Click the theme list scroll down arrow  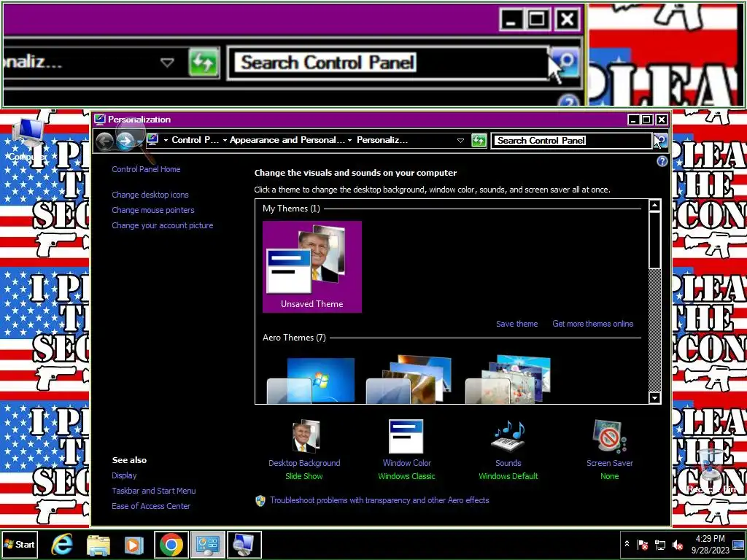[x=654, y=397]
